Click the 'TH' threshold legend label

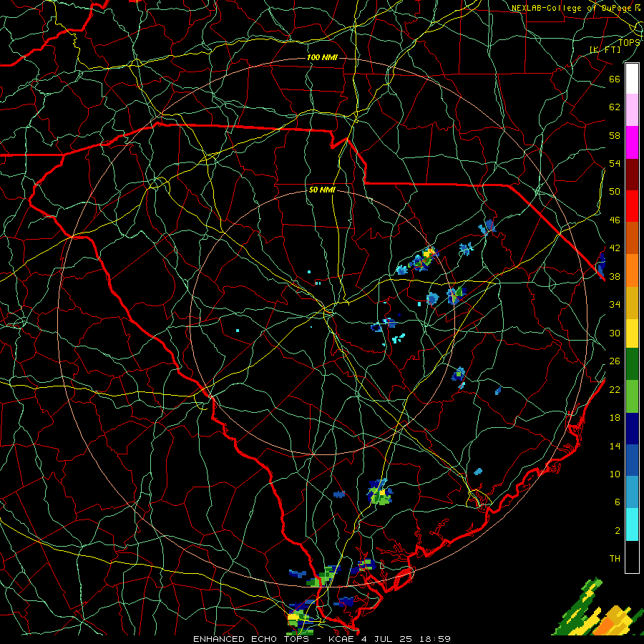615,559
